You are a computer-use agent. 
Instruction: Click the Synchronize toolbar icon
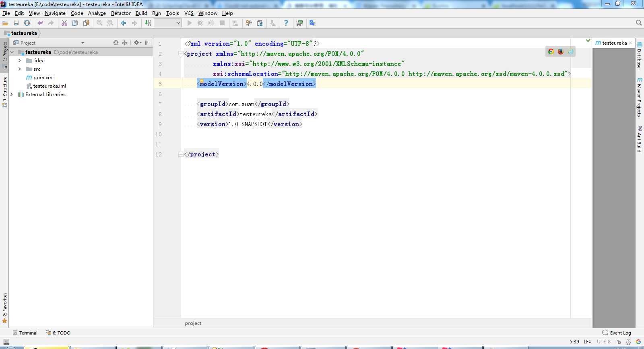click(27, 23)
